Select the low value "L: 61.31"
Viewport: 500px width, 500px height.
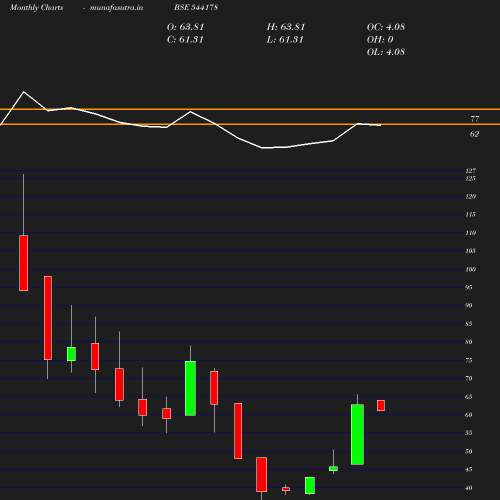click(285, 40)
